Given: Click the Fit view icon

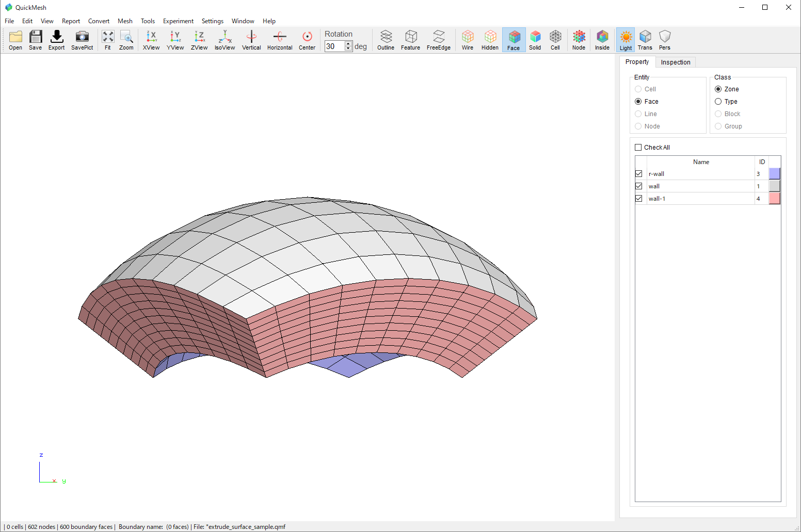Looking at the screenshot, I should click(x=108, y=40).
